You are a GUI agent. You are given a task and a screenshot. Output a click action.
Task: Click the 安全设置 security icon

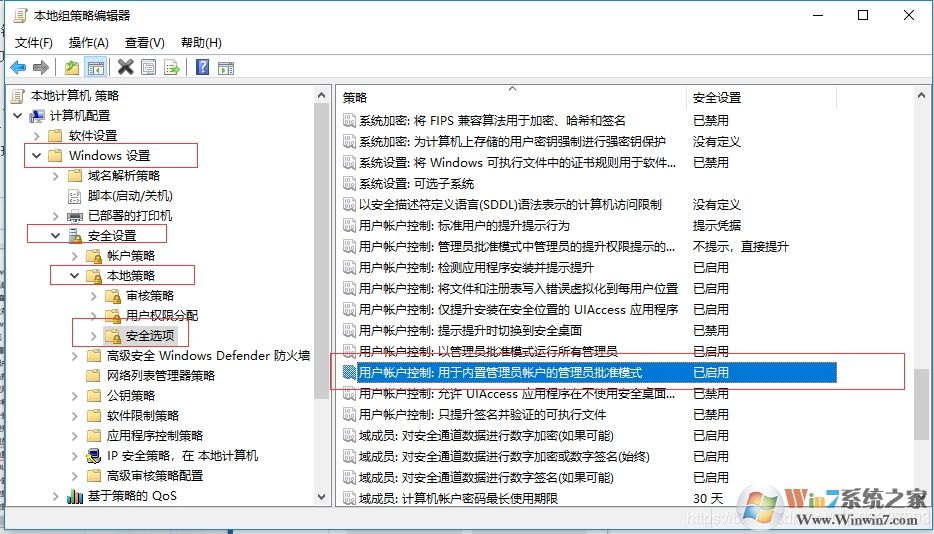(x=75, y=236)
